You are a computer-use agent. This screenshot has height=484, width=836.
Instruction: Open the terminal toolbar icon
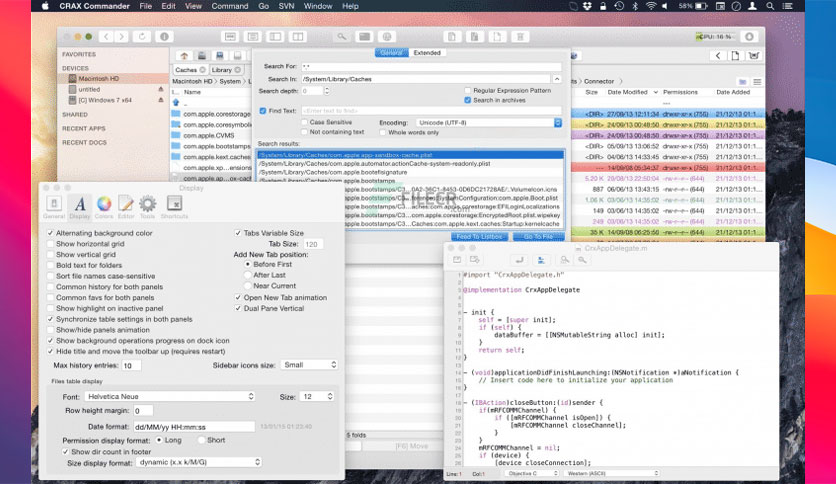tap(365, 36)
